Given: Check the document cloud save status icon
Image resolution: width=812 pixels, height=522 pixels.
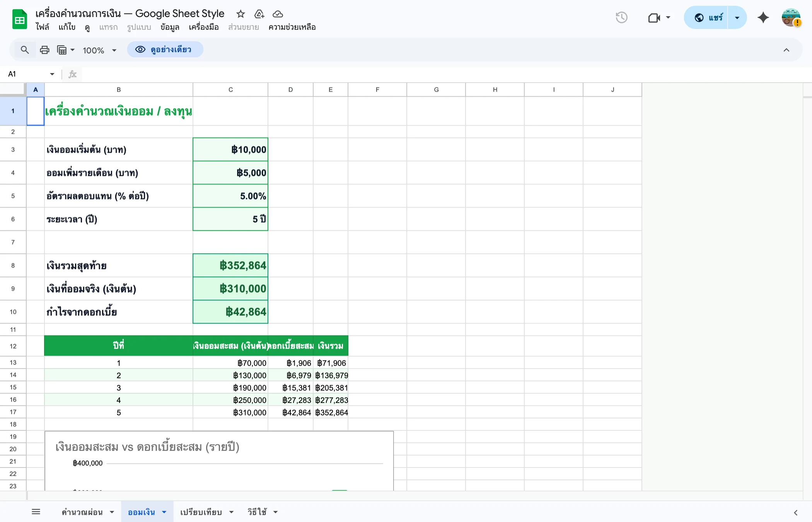Looking at the screenshot, I should click(x=278, y=14).
